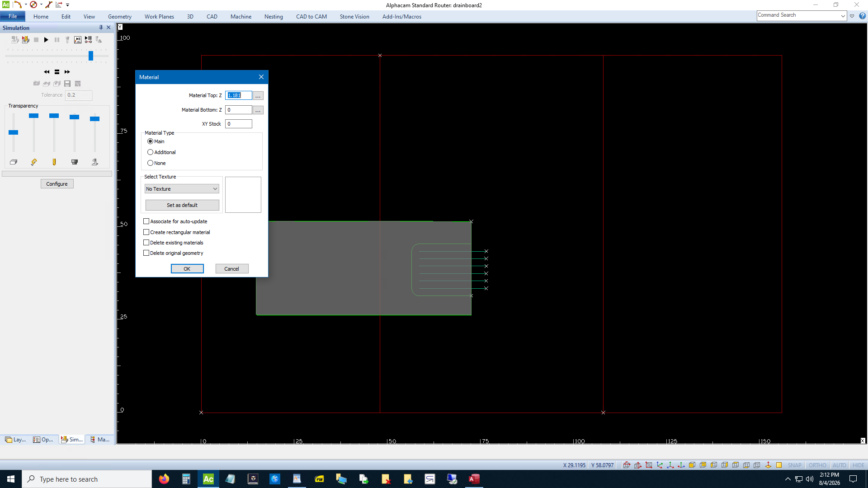868x488 pixels.
Task: Click the first view cube icon in status bar
Action: (627, 465)
